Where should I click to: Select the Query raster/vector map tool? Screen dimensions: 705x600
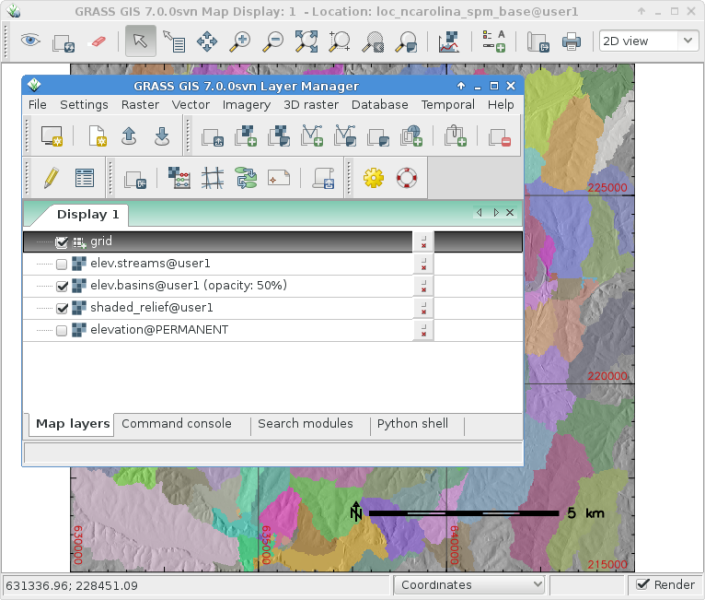pyautogui.click(x=174, y=41)
